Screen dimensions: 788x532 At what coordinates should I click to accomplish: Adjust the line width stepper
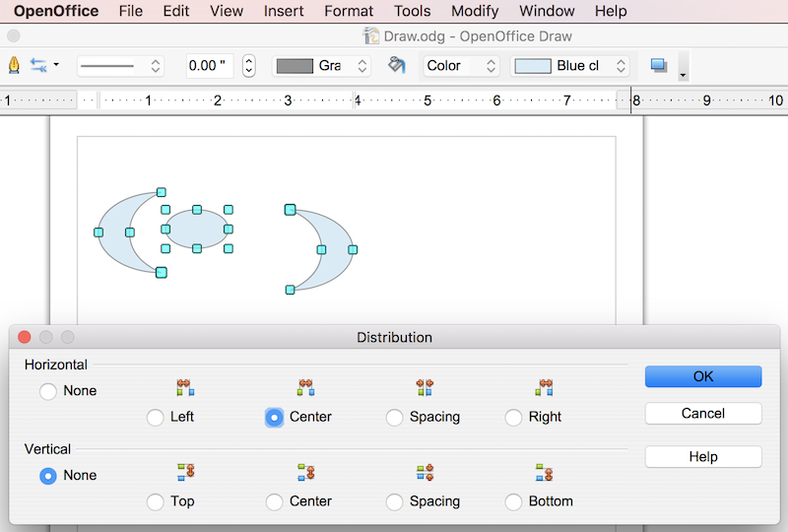(248, 66)
